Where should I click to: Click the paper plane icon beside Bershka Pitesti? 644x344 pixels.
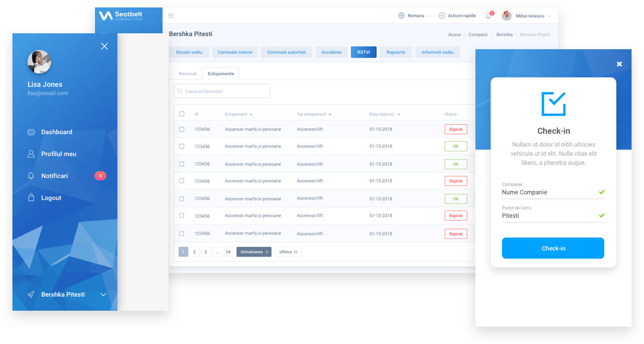coord(31,295)
